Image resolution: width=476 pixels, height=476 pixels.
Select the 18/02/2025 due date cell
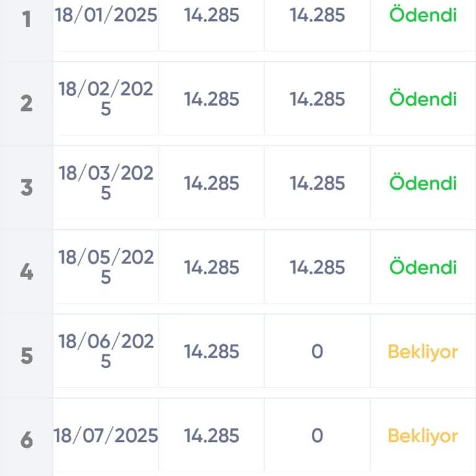106,99
